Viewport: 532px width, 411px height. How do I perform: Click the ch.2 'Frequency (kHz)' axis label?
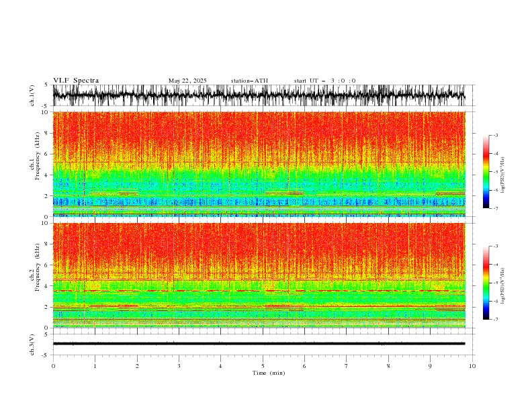pyautogui.click(x=38, y=267)
